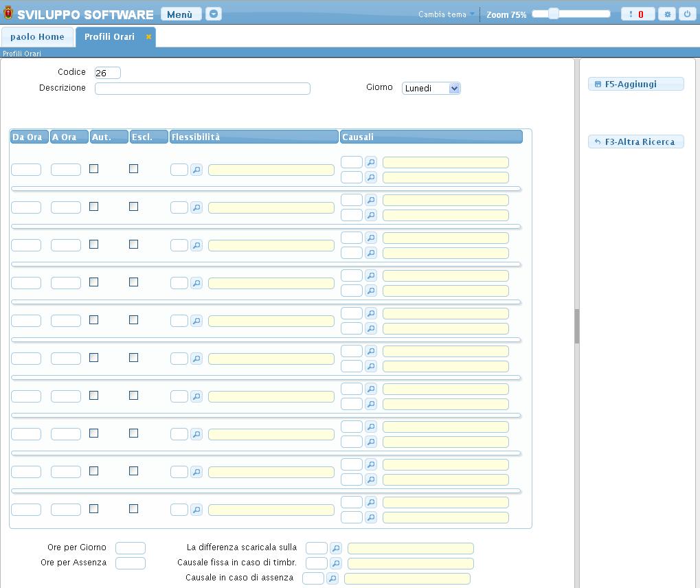Check the Aut. checkbox in last row
Viewport: 700px width, 588px height.
94,508
